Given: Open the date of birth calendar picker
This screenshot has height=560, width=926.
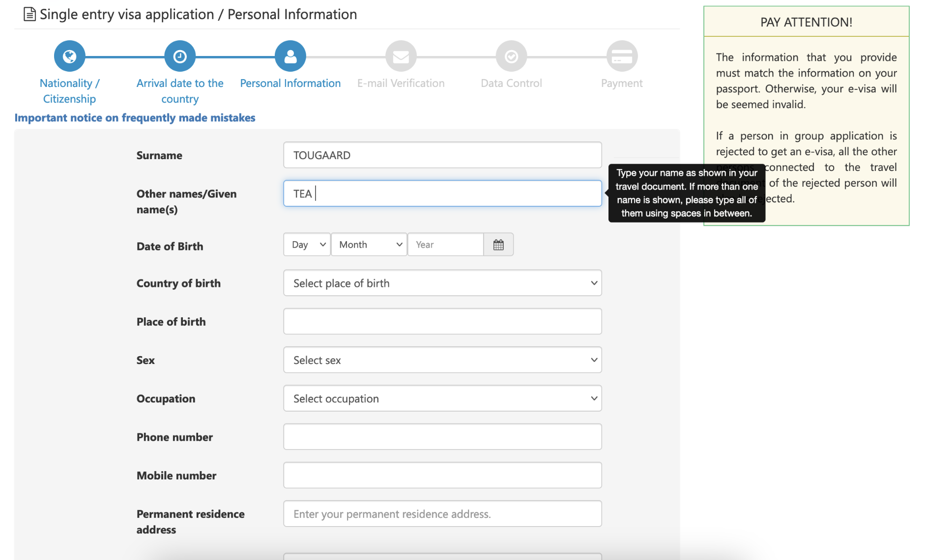Looking at the screenshot, I should [x=498, y=245].
